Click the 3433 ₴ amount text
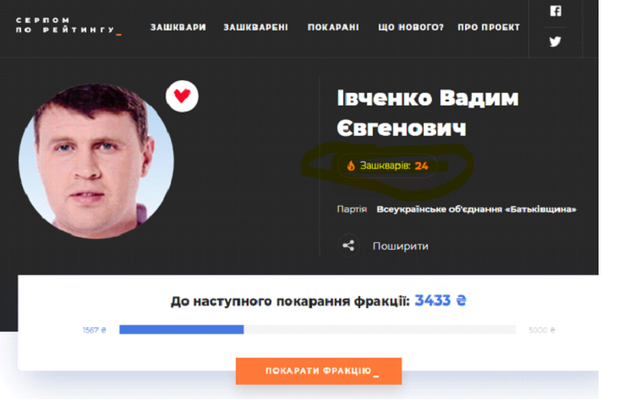This screenshot has width=640, height=400. tap(440, 301)
